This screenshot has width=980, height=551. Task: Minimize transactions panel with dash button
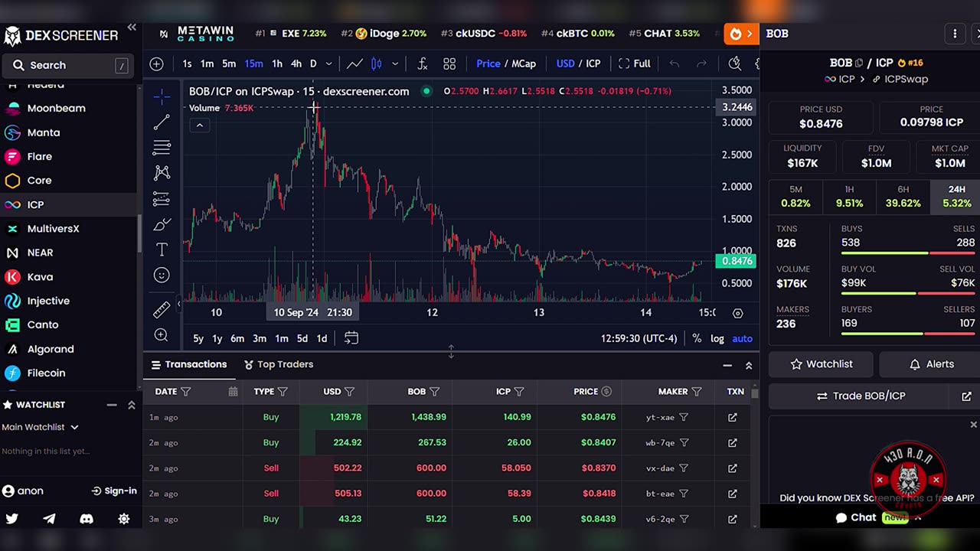727,366
